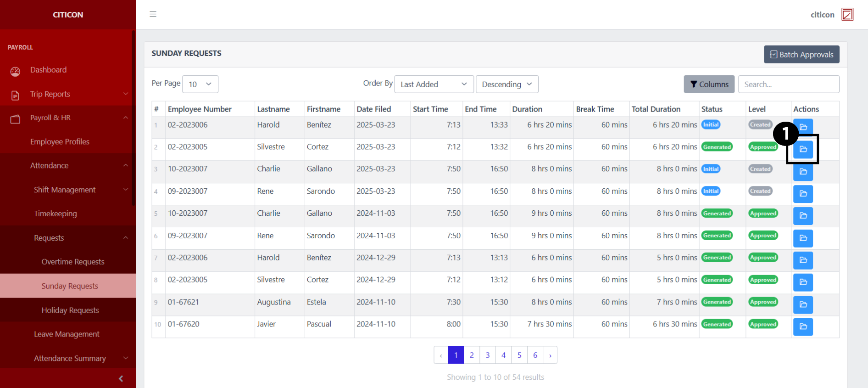Open the Order By Last Added dropdown

[x=434, y=84]
